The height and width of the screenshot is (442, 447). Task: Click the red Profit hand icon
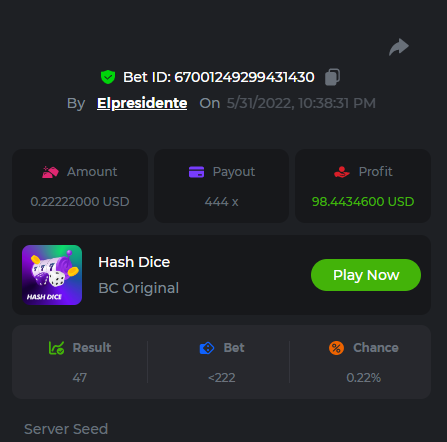click(342, 172)
